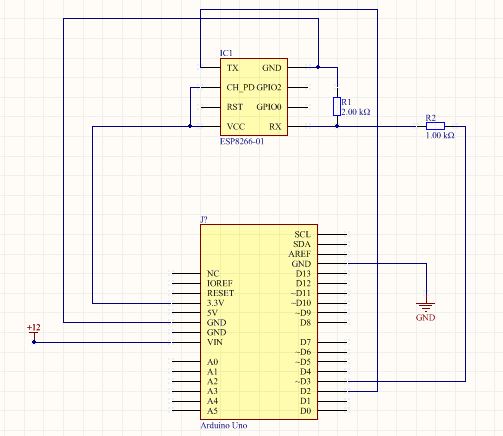Click the GPIO0 pin stub
Screen dimensions: 503x436
coord(298,107)
